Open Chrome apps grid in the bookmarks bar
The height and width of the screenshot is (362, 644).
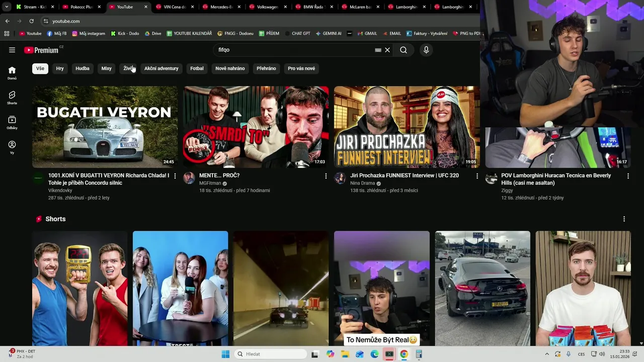coord(7,33)
